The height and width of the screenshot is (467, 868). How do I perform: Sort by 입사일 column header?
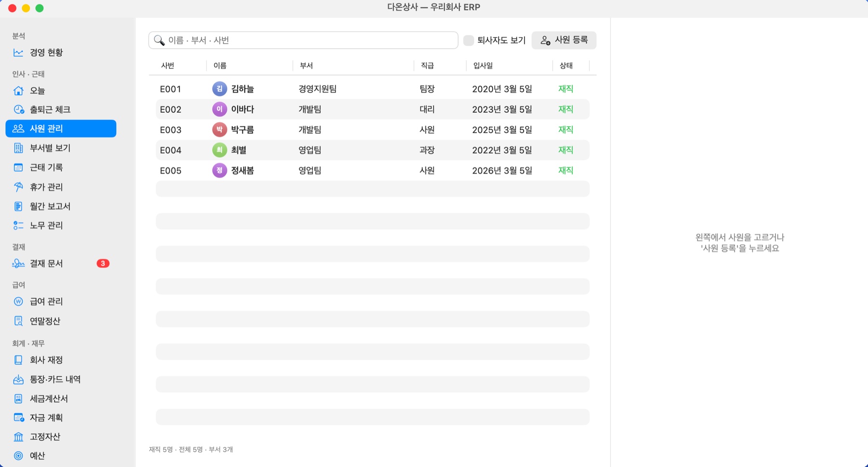tap(483, 66)
